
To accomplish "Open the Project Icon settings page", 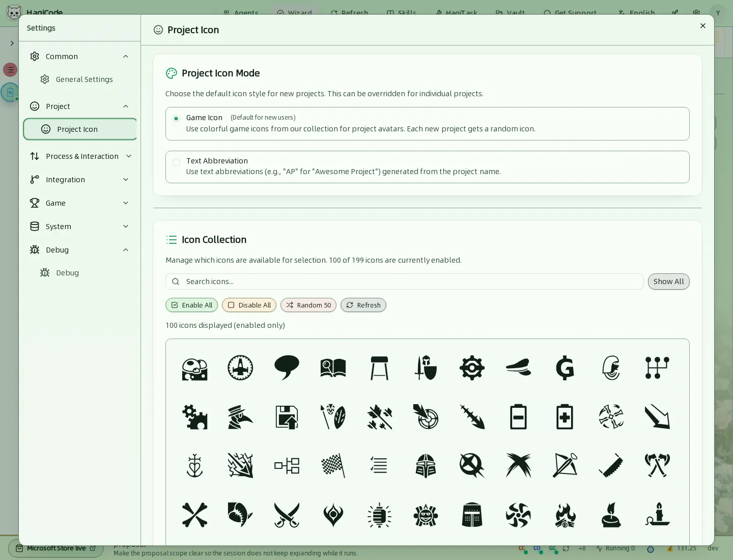I will [x=80, y=129].
